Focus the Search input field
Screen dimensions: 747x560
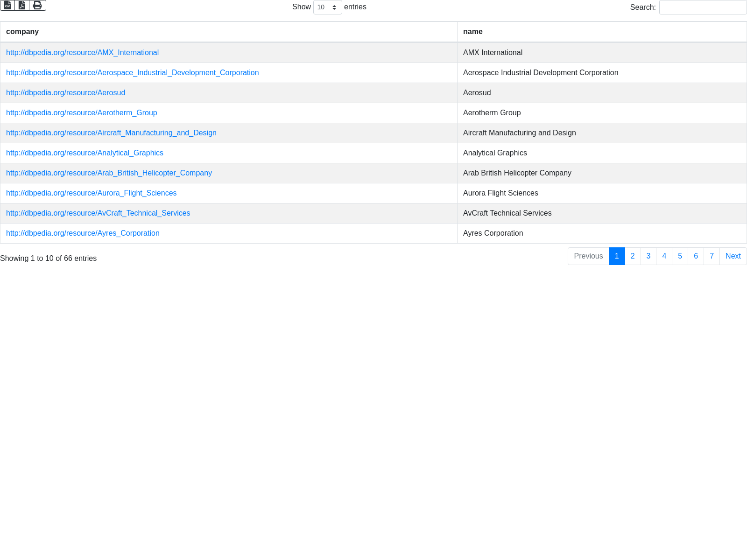[x=703, y=7]
